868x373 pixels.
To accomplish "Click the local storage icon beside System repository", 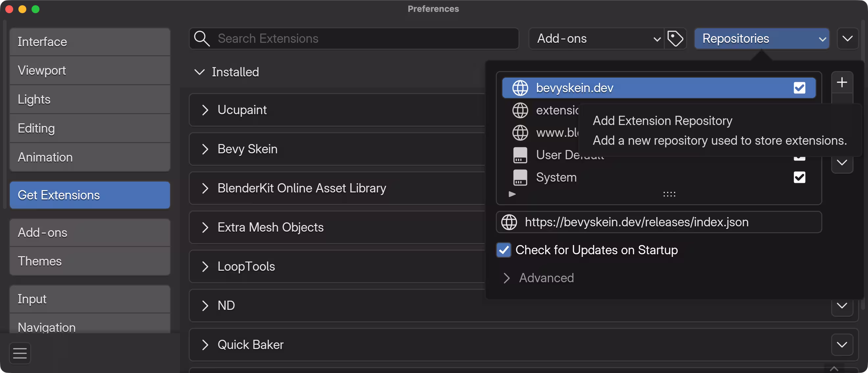I will 520,178.
